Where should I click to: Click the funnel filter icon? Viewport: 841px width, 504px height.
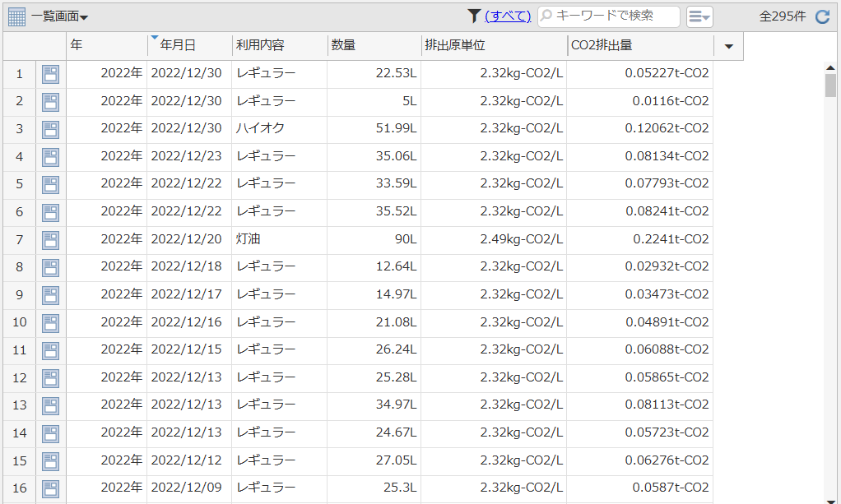click(474, 16)
